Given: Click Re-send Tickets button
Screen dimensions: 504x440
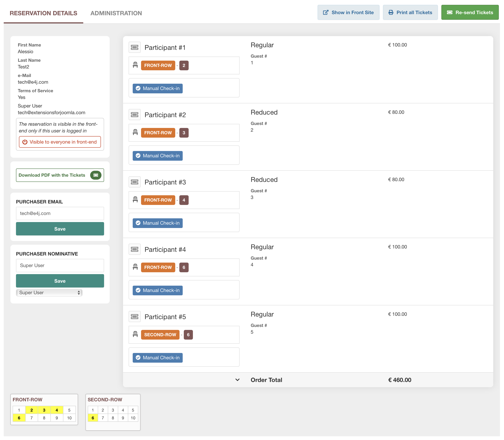Looking at the screenshot, I should [x=470, y=12].
